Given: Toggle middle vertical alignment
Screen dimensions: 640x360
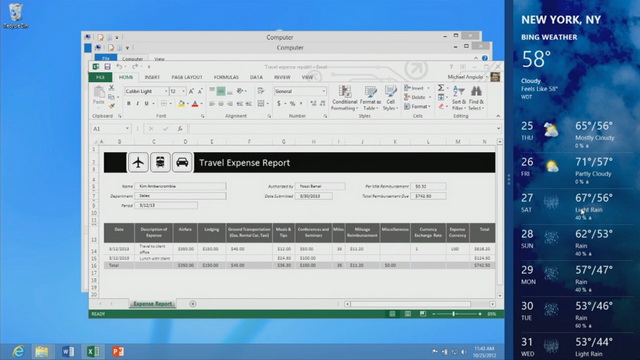Looking at the screenshot, I should [x=221, y=91].
